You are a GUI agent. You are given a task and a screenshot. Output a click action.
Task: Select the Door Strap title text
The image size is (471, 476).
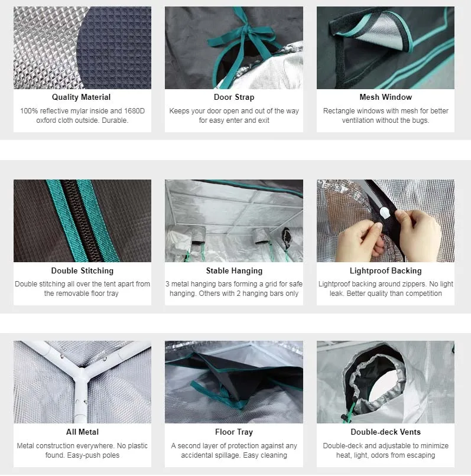[234, 97]
